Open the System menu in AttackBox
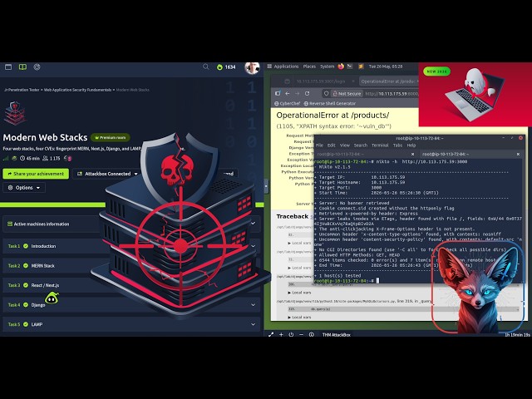The width and height of the screenshot is (532, 399). [327, 66]
